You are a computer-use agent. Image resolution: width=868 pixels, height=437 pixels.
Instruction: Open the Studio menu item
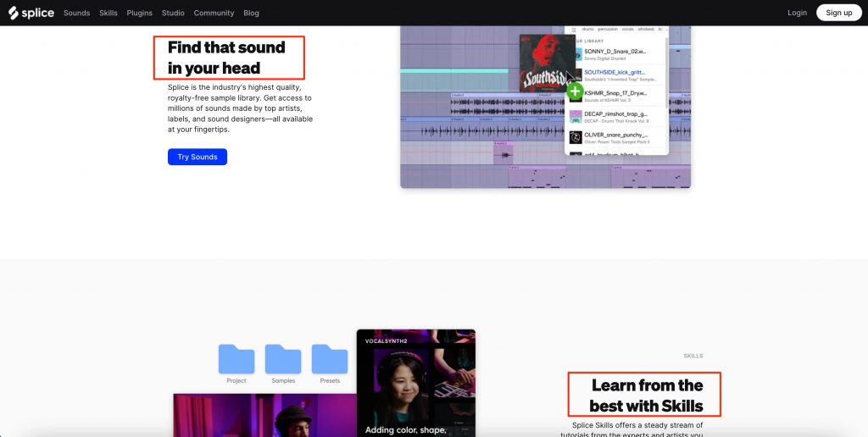click(x=173, y=13)
